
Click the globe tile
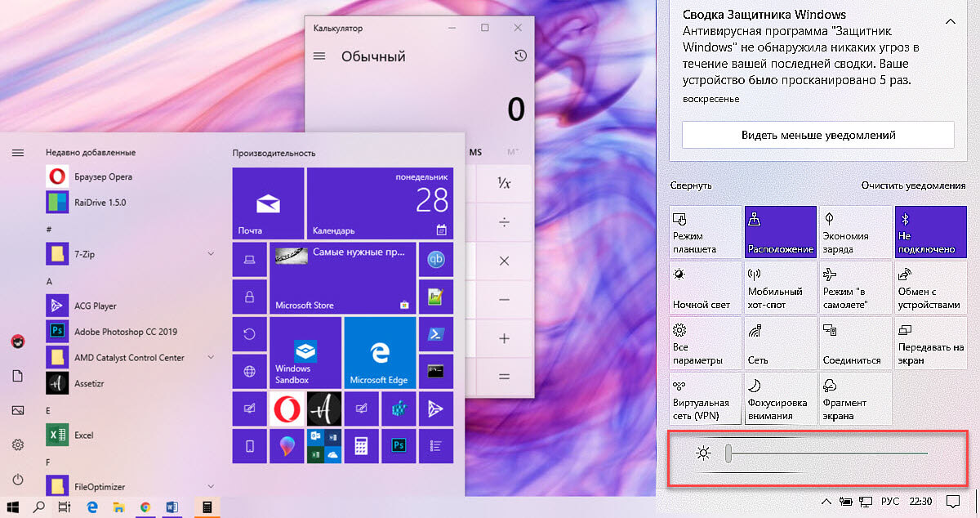[249, 371]
